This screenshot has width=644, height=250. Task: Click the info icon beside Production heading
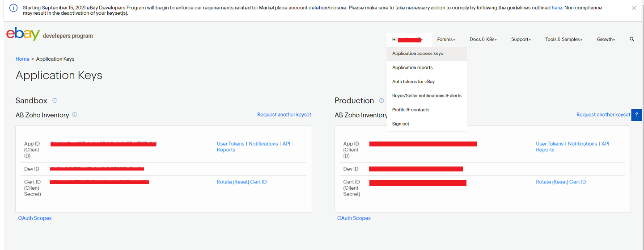pos(381,100)
